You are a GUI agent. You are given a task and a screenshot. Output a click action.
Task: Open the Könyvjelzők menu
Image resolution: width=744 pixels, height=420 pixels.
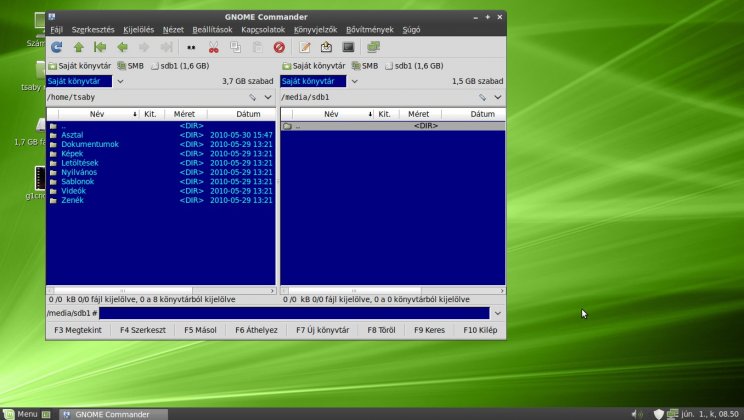[x=316, y=29]
